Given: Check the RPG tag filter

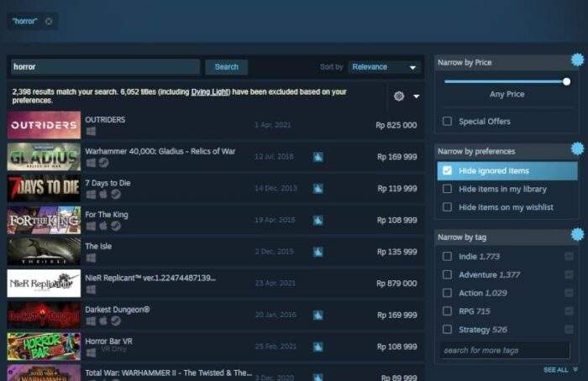Looking at the screenshot, I should point(447,311).
